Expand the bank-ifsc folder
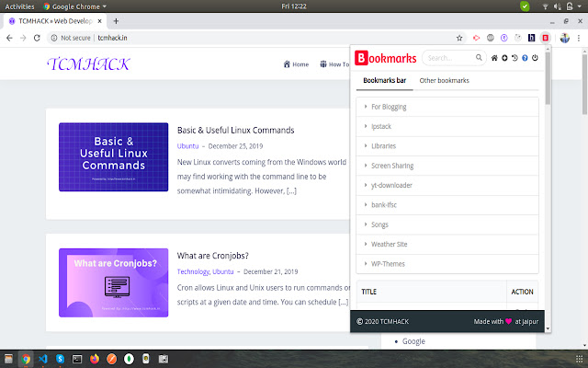Screen dimensions: 588x368 pos(447,204)
